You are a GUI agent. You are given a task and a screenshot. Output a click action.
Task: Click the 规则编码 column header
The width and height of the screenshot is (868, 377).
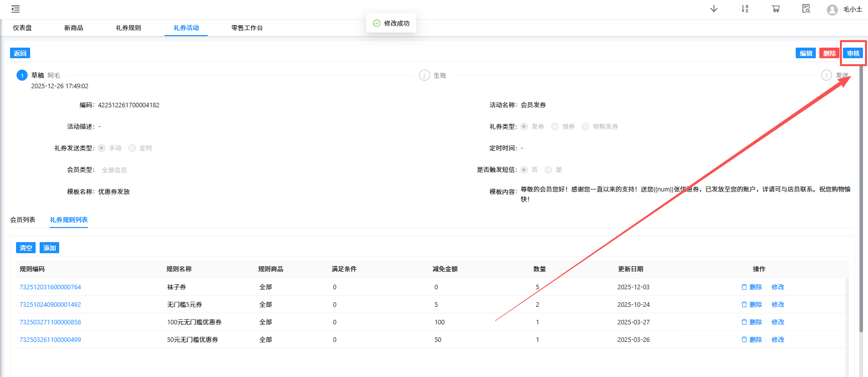point(32,269)
